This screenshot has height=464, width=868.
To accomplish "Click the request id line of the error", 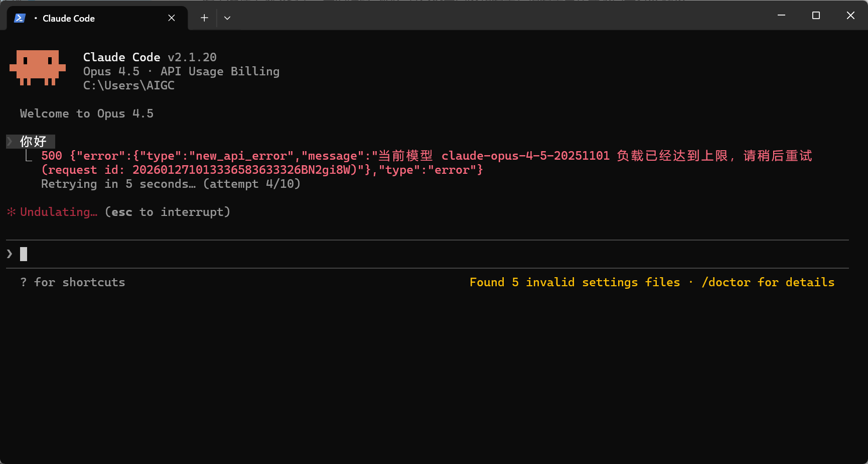I will point(262,170).
